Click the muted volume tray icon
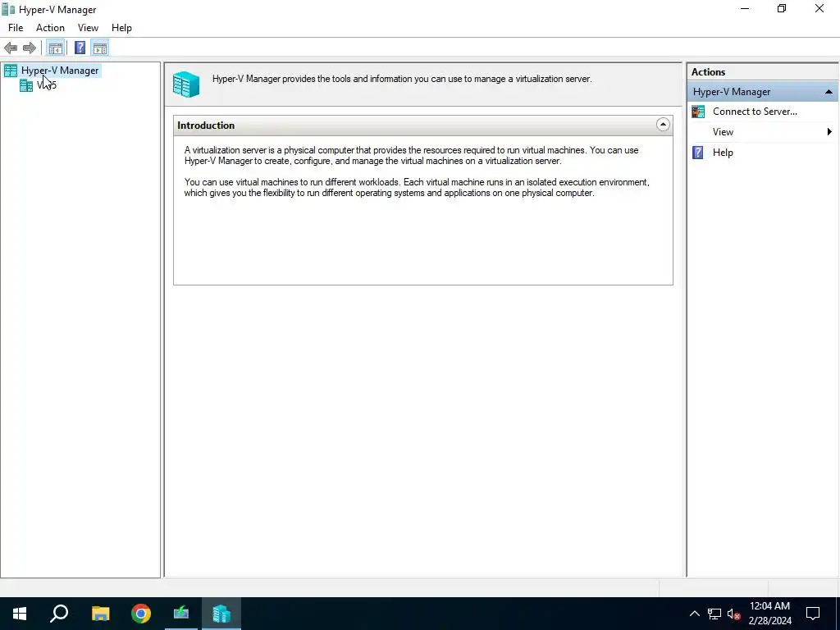The width and height of the screenshot is (840, 630). tap(734, 614)
